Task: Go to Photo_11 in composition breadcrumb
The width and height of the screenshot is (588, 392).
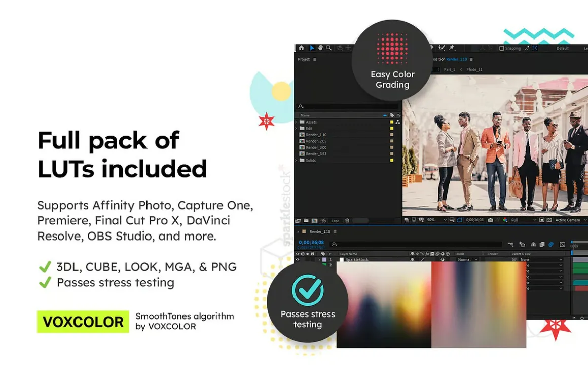Action: (x=474, y=69)
